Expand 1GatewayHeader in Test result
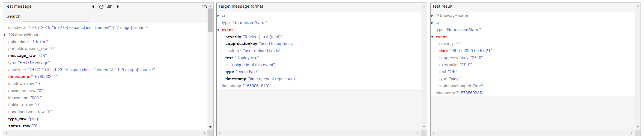The image size is (644, 138). 432,16
